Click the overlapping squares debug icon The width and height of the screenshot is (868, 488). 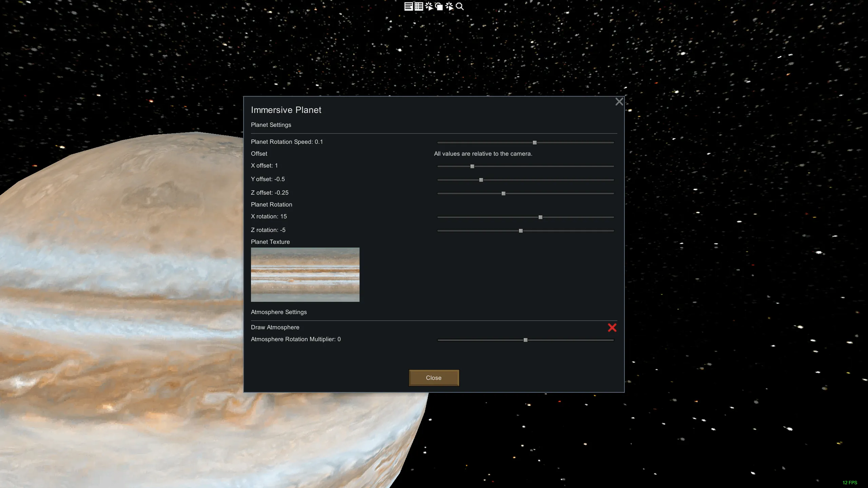pos(439,6)
